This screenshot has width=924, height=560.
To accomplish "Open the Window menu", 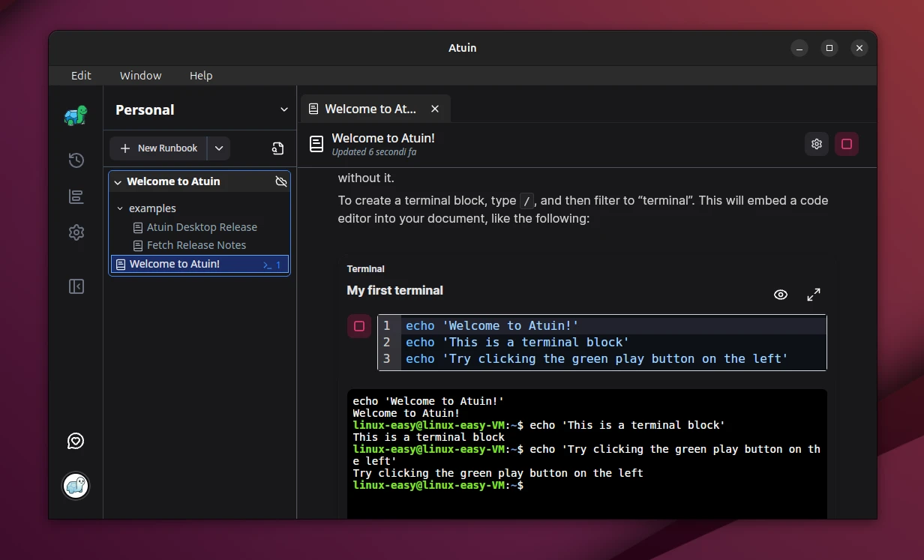I will (140, 75).
